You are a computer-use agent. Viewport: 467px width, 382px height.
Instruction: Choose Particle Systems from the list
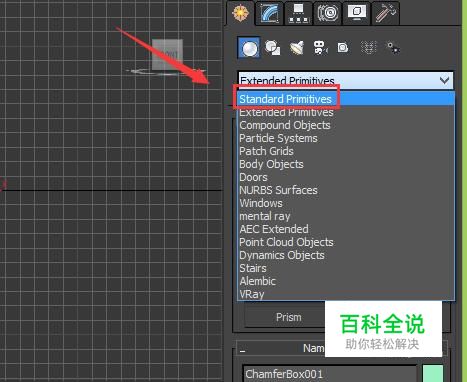point(346,138)
